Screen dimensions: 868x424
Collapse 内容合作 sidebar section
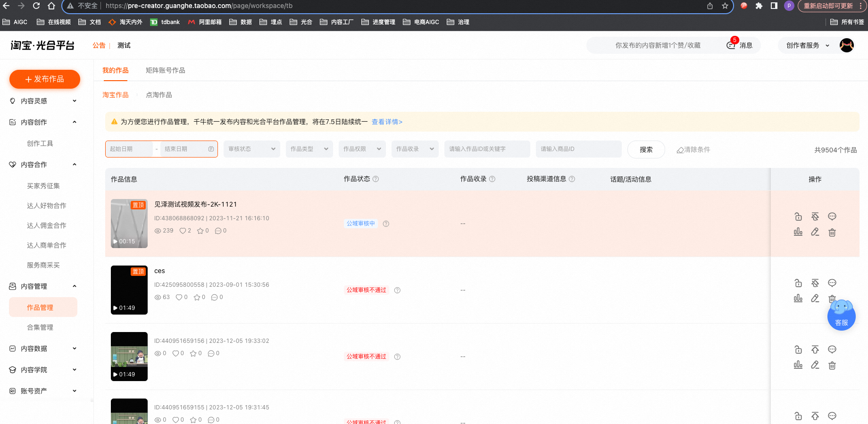[43, 165]
